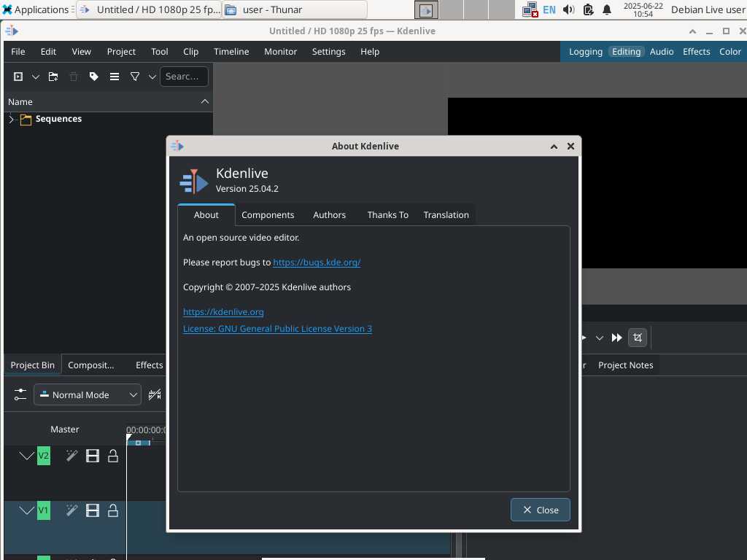Screen dimensions: 747x560
Task: Open the Timeline menu
Action: pyautogui.click(x=231, y=52)
